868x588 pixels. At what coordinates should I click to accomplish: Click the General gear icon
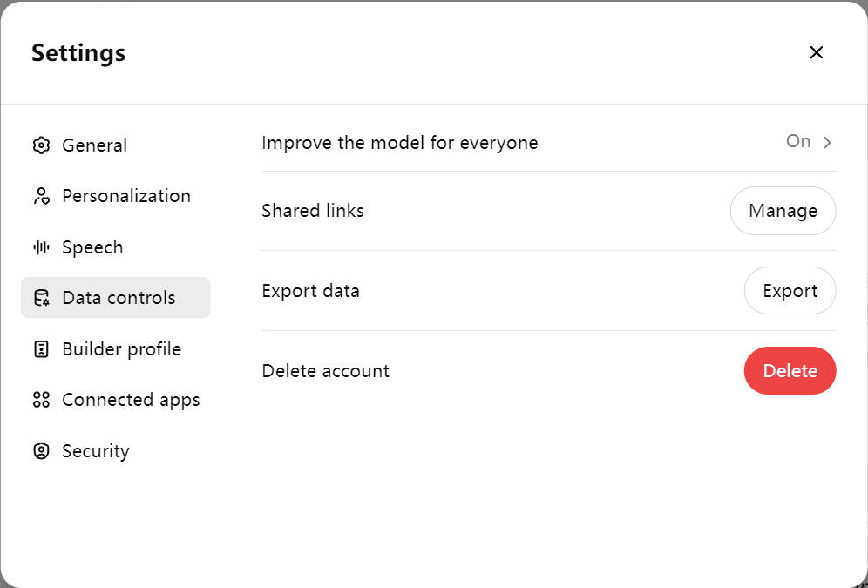tap(41, 145)
